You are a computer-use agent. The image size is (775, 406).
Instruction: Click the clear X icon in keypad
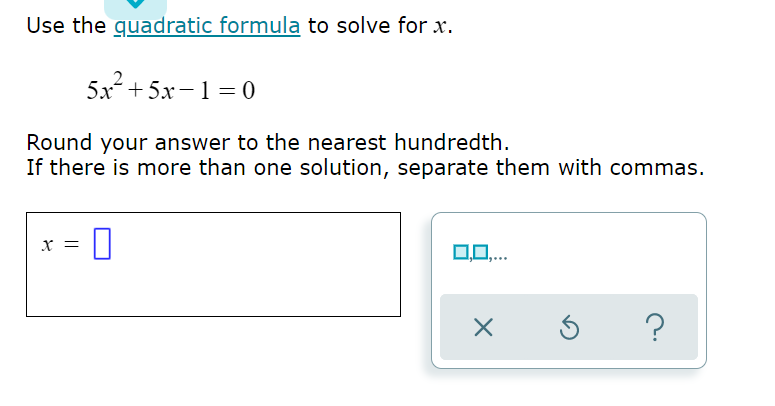483,327
